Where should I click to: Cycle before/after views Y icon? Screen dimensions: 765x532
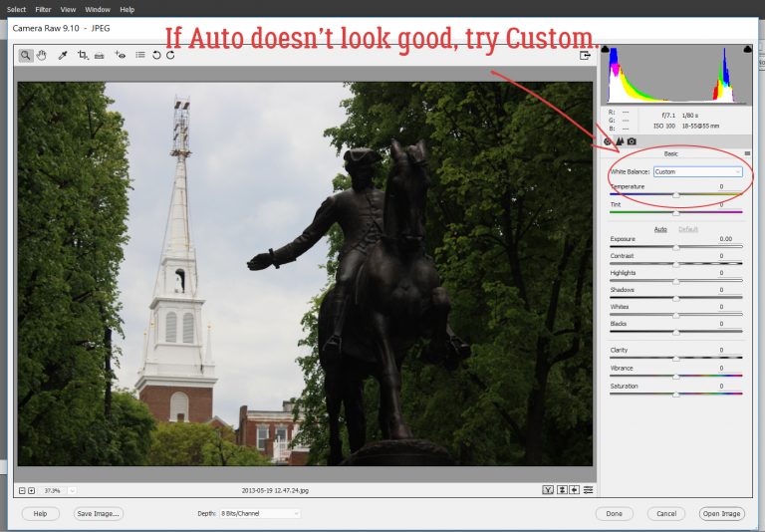point(548,489)
